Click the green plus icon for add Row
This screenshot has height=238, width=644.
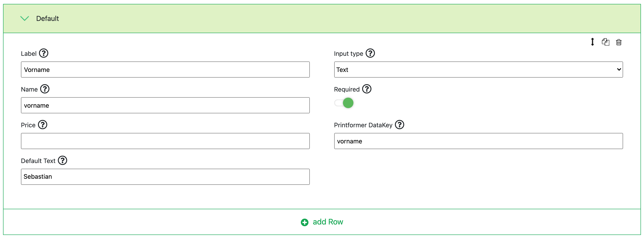pos(304,222)
